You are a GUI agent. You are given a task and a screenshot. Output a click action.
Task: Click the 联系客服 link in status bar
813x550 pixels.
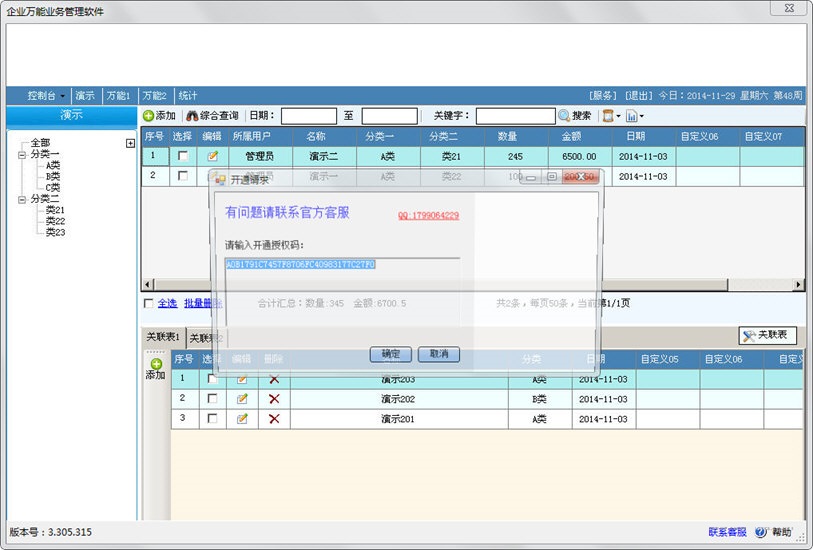coord(727,532)
